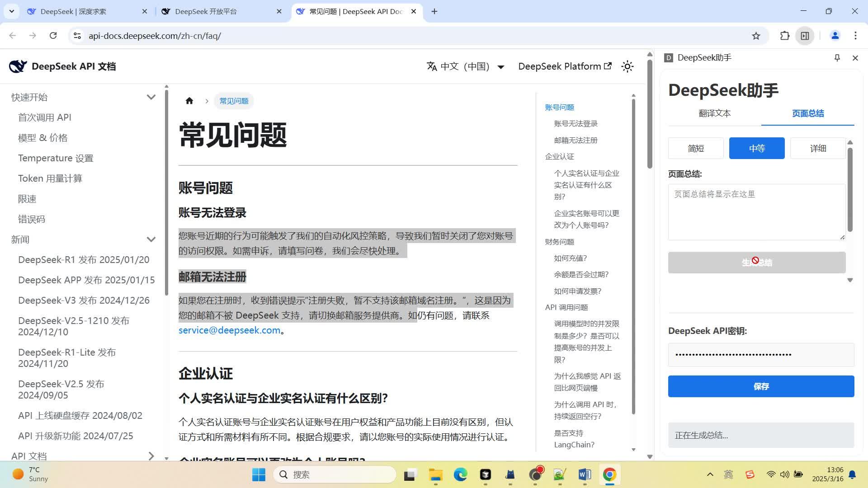This screenshot has height=488, width=868.
Task: Collapse the 快速开始 sidebar section
Action: (151, 97)
